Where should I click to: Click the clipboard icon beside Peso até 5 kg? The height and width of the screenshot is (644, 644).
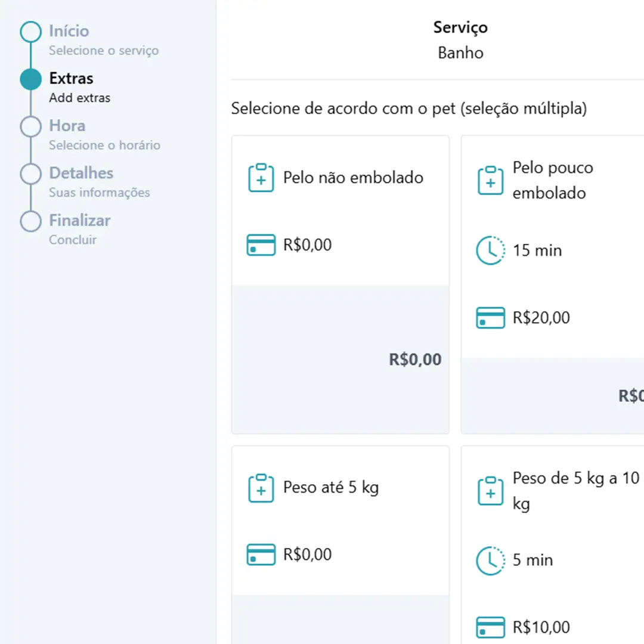[x=261, y=488]
